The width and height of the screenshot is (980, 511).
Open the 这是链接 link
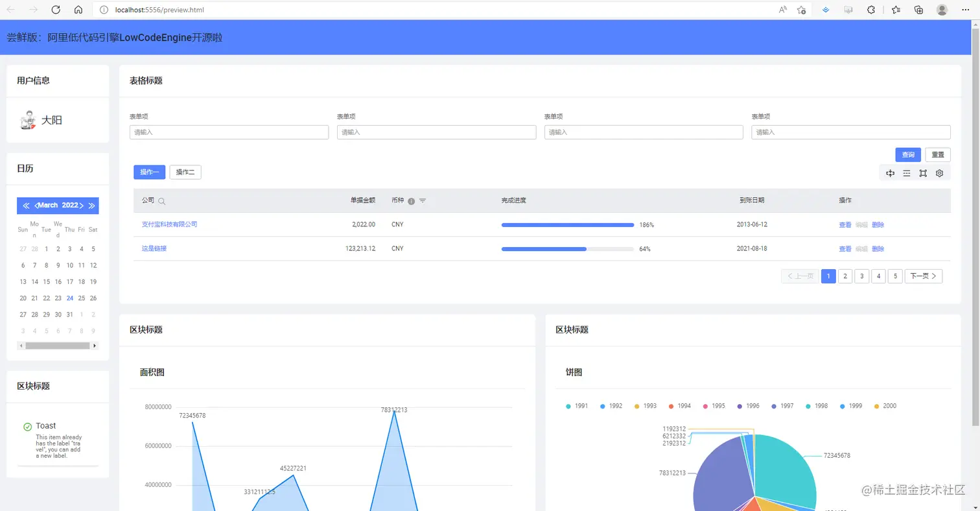point(154,249)
